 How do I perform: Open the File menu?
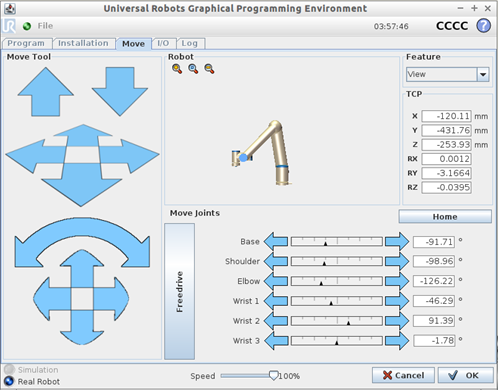tap(45, 26)
